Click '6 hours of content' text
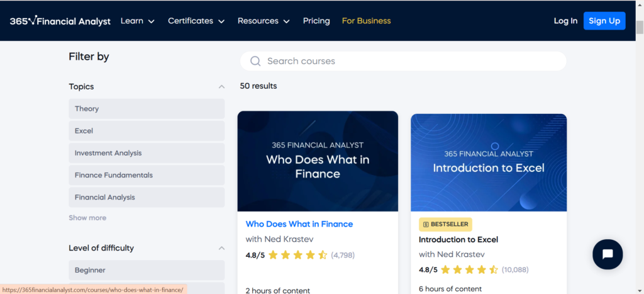This screenshot has width=644, height=294. pyautogui.click(x=450, y=289)
